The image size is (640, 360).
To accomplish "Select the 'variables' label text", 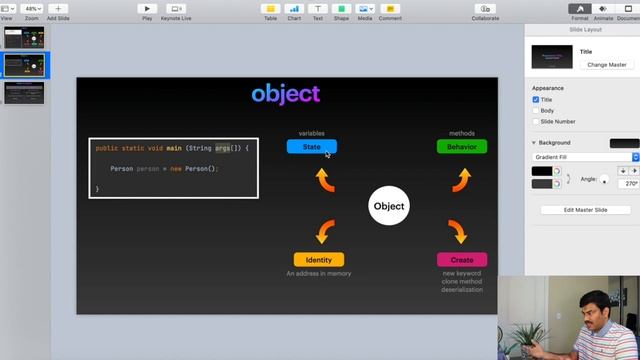I will tap(311, 133).
